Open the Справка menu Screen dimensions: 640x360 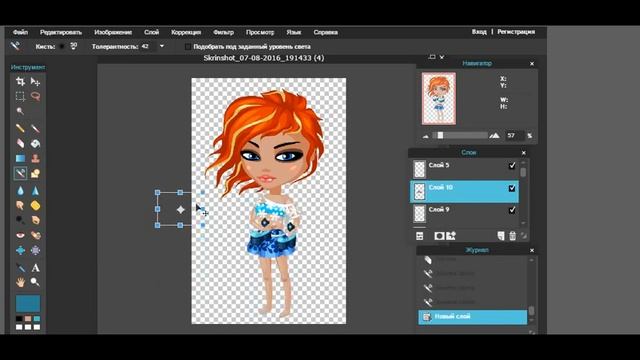(x=325, y=32)
